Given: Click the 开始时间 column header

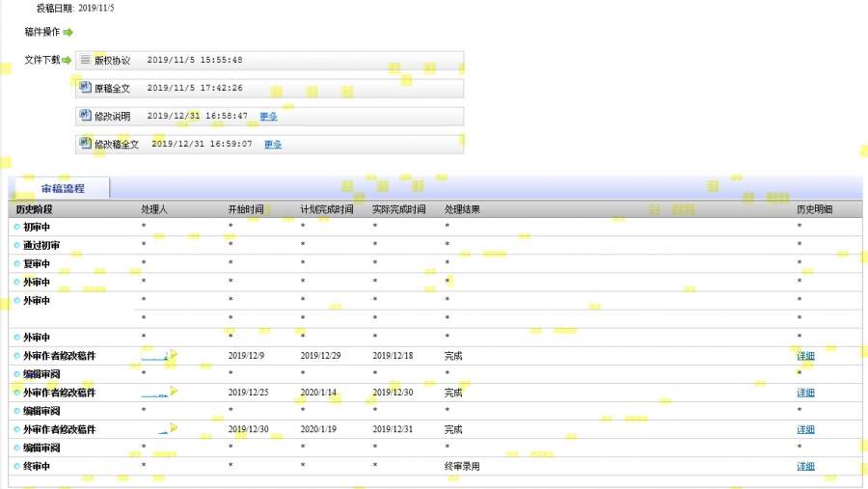Looking at the screenshot, I should [x=246, y=209].
